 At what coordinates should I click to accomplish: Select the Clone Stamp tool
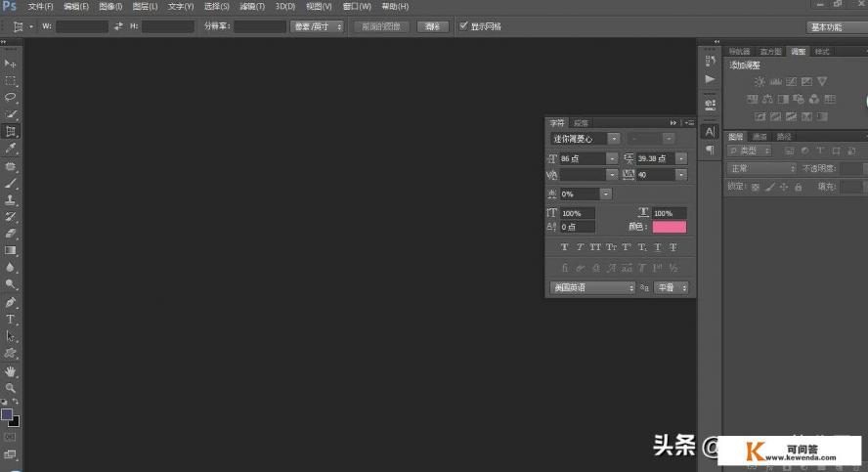[x=10, y=199]
